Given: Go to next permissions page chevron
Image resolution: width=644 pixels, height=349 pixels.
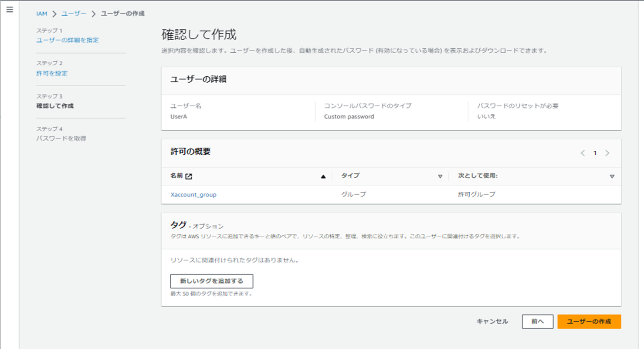Looking at the screenshot, I should pos(607,153).
